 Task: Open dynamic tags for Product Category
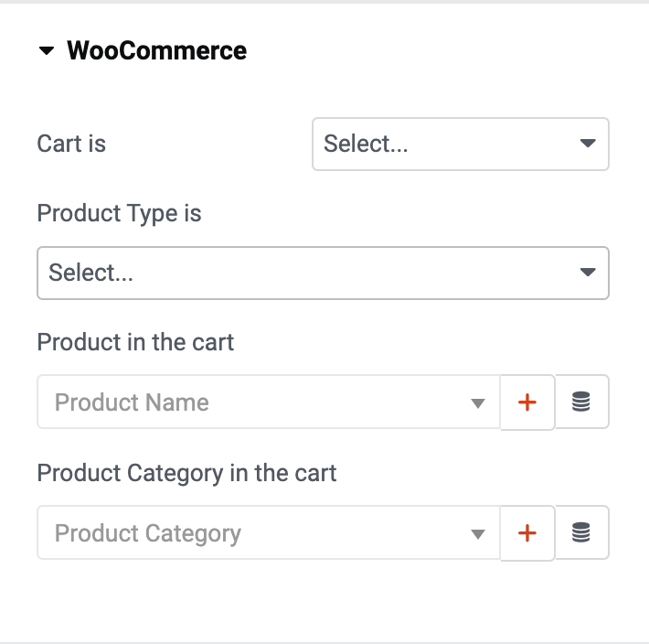point(581,532)
